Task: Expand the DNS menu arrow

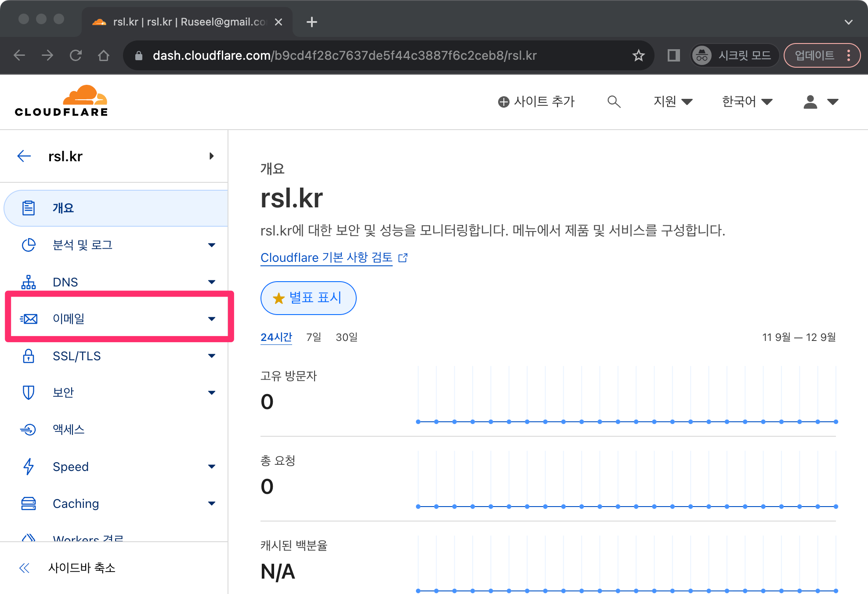Action: pyautogui.click(x=212, y=282)
